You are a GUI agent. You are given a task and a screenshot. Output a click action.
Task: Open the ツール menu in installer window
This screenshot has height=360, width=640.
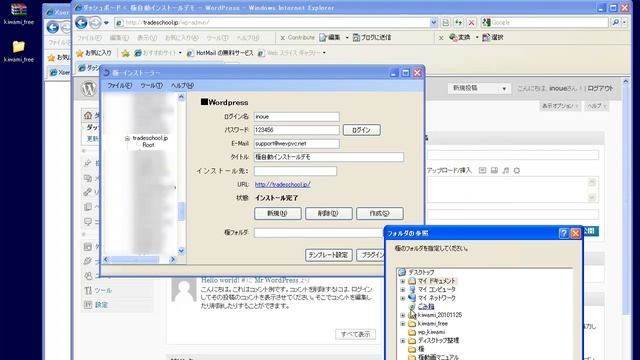[151, 86]
